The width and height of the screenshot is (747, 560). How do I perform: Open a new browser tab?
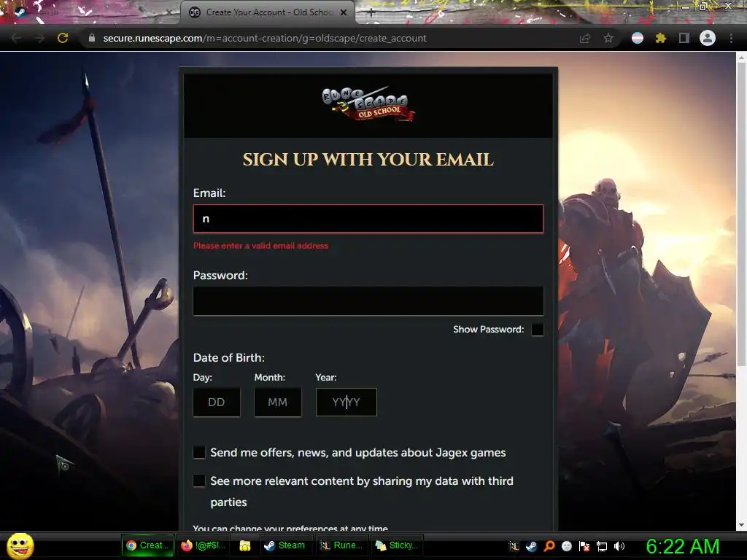(x=371, y=13)
